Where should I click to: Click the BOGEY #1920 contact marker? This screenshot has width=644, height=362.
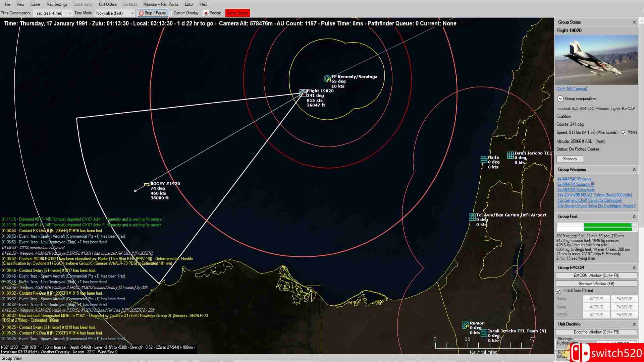[x=147, y=185]
